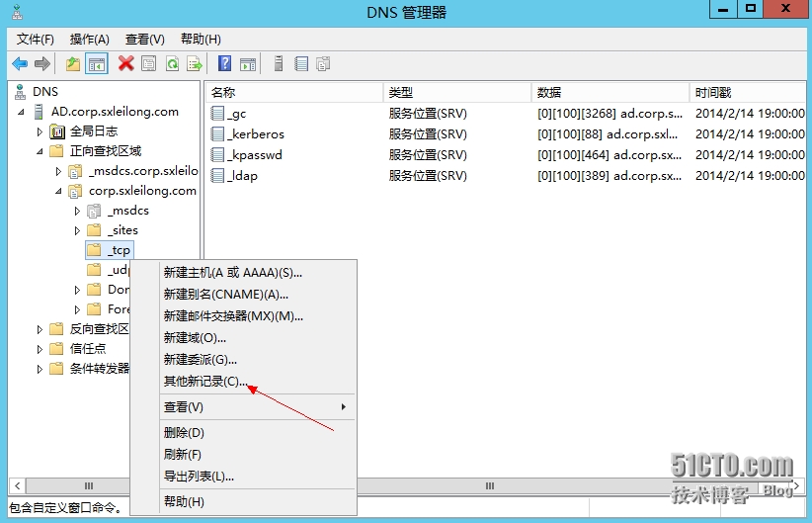Image resolution: width=812 pixels, height=523 pixels.
Task: Click the new zone toolbar icon
Action: click(324, 63)
